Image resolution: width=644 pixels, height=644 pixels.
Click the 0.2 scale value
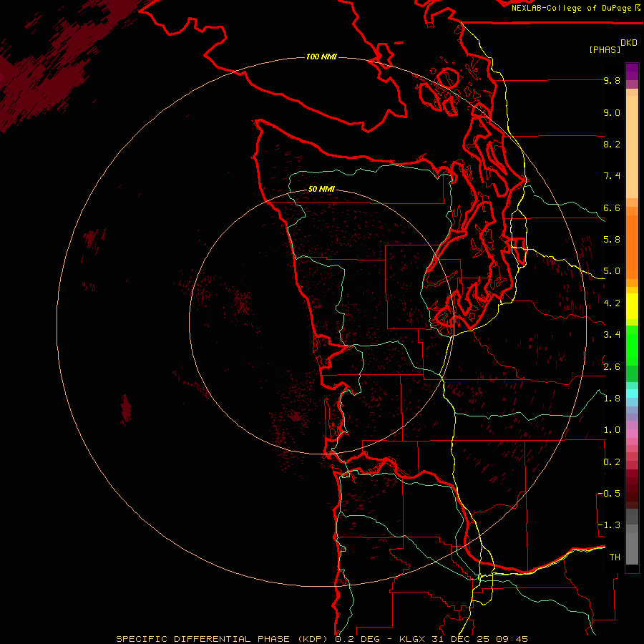[x=612, y=462]
